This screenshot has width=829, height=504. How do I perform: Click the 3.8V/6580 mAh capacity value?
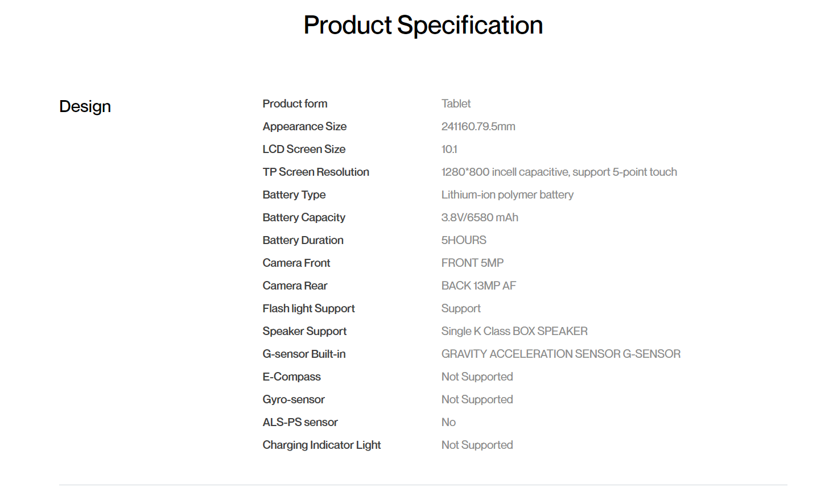(x=480, y=217)
